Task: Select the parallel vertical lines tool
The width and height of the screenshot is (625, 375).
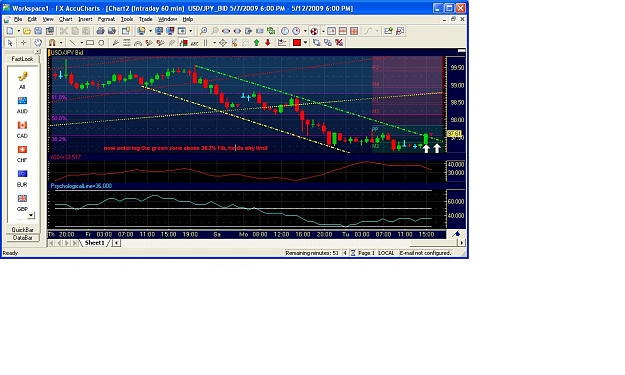Action: [x=206, y=43]
